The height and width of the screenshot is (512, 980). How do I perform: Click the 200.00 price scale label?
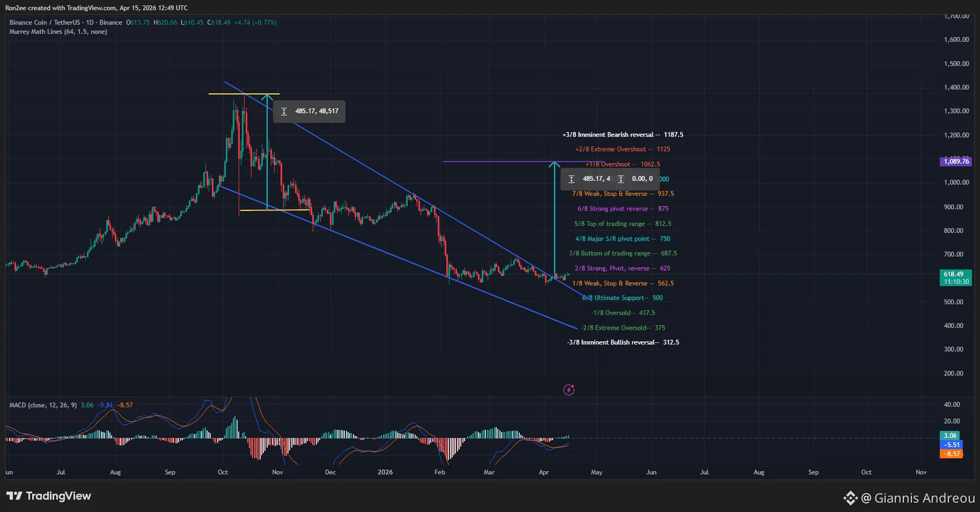tap(954, 374)
